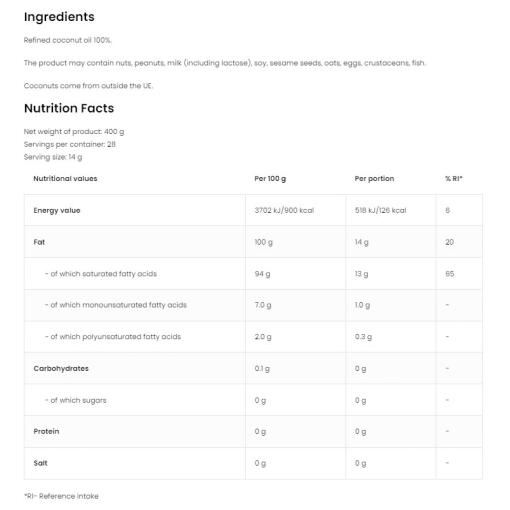Click the RI Reference intake footnote
The width and height of the screenshot is (510, 510).
coord(61,496)
